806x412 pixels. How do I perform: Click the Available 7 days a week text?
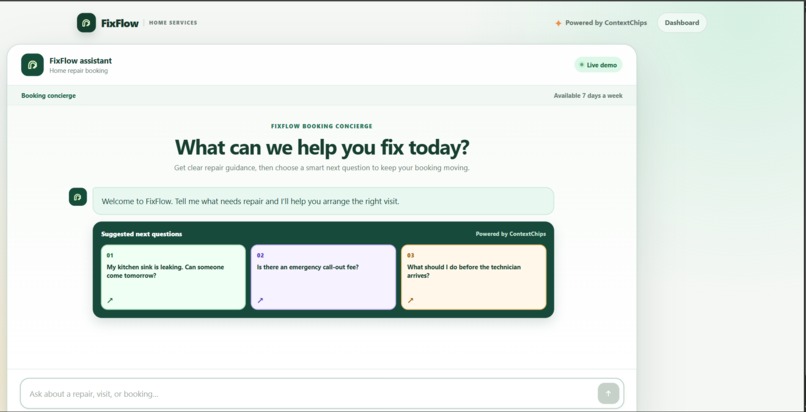(x=588, y=96)
